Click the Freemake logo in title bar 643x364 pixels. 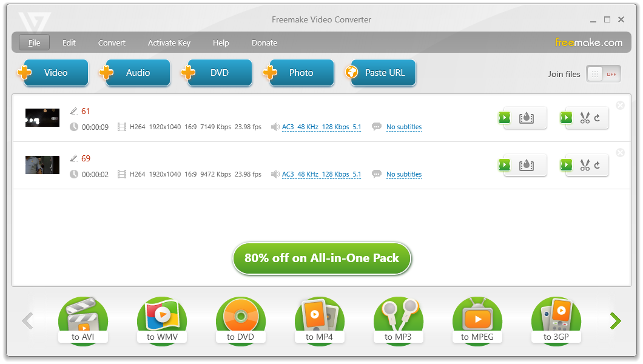pyautogui.click(x=35, y=22)
